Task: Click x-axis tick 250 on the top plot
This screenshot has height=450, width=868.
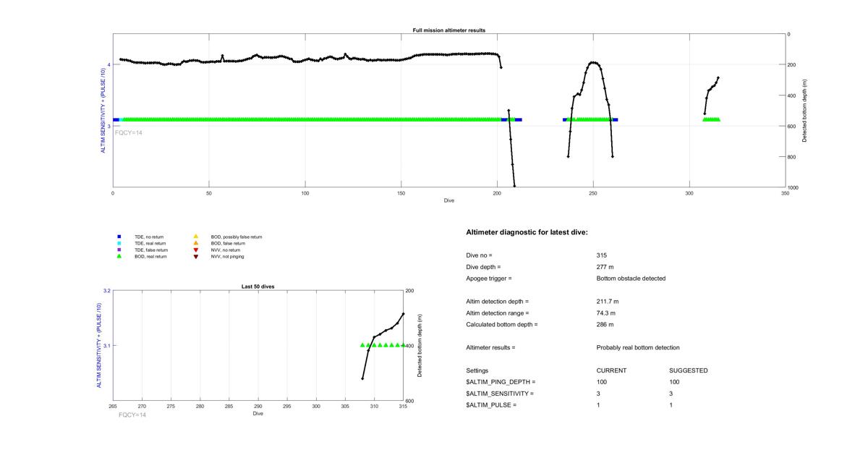Action: point(593,194)
